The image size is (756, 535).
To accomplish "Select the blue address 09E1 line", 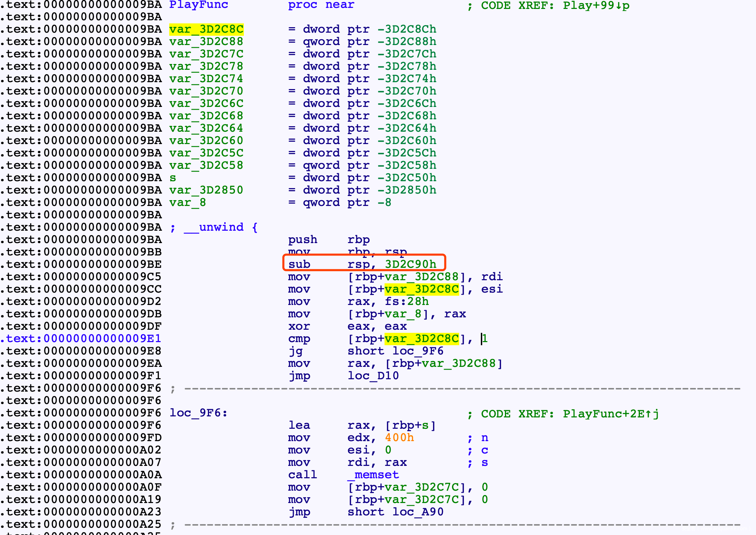I will [x=81, y=339].
